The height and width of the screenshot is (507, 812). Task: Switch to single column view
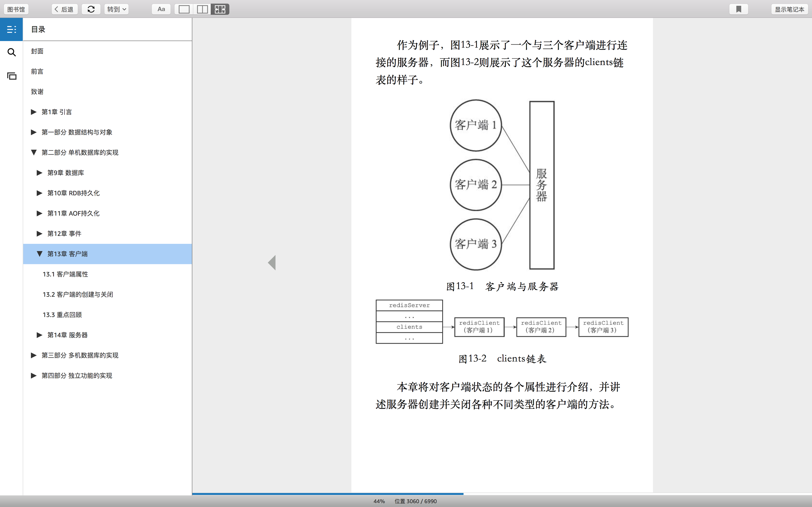click(x=184, y=9)
